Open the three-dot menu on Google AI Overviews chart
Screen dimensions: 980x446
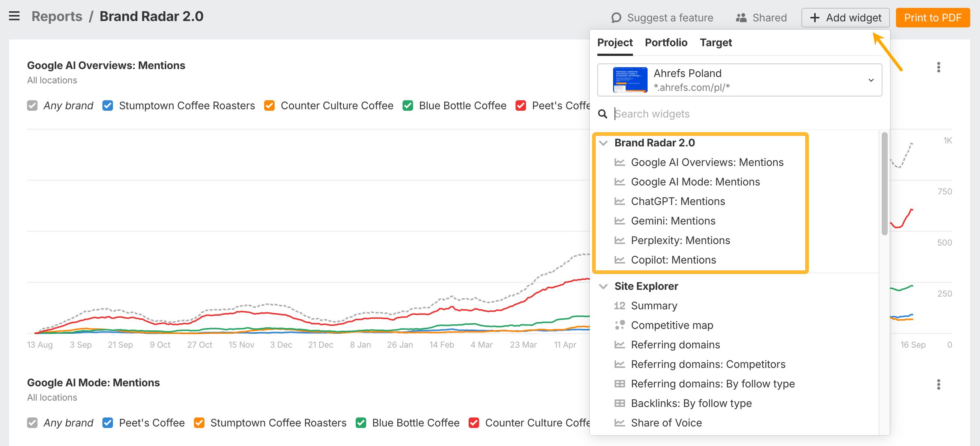938,67
